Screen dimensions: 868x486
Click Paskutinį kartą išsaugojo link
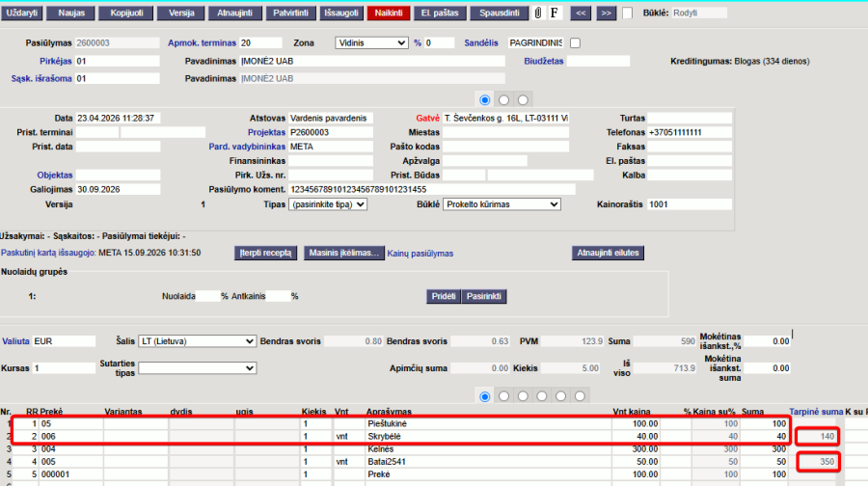point(48,253)
